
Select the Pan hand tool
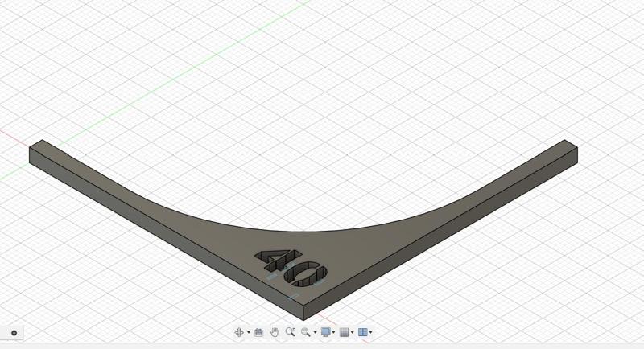[275, 332]
